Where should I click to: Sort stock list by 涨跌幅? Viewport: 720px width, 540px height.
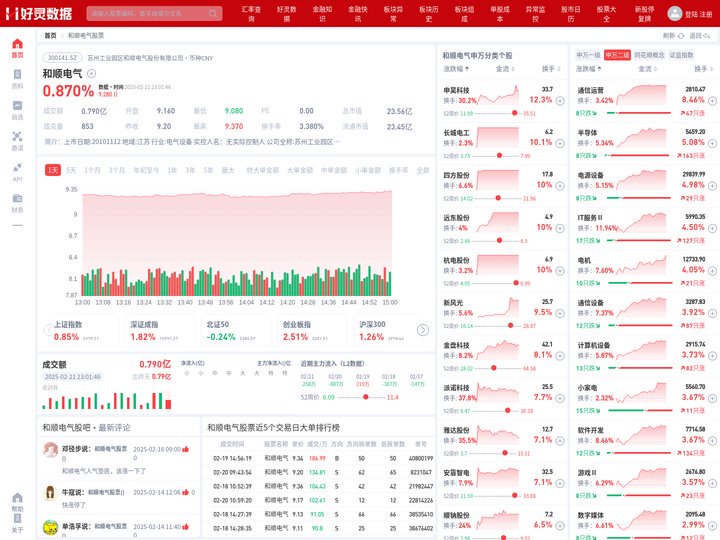(x=456, y=69)
